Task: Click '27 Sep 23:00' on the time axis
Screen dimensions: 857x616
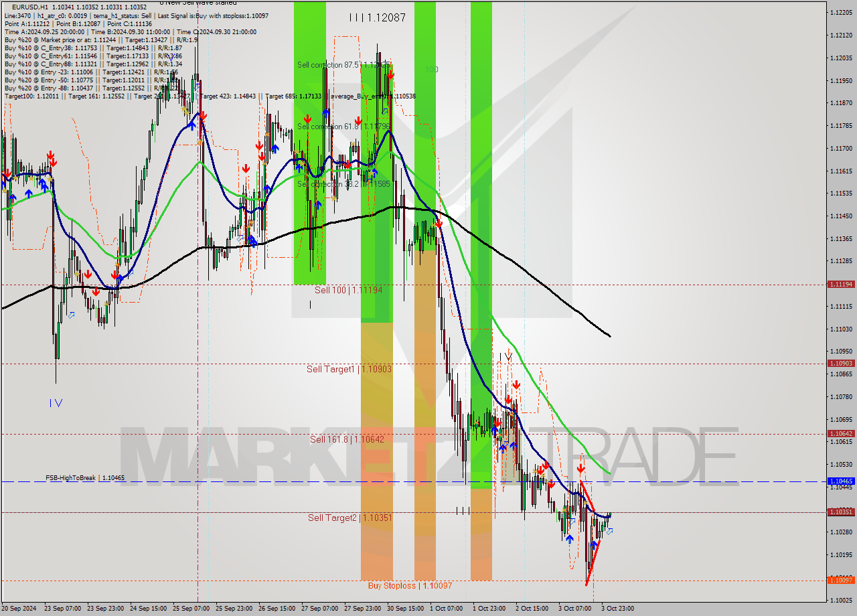Action: click(x=362, y=609)
